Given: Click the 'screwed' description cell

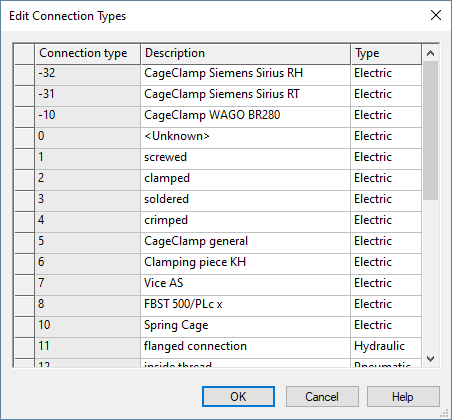Looking at the screenshot, I should click(246, 159).
